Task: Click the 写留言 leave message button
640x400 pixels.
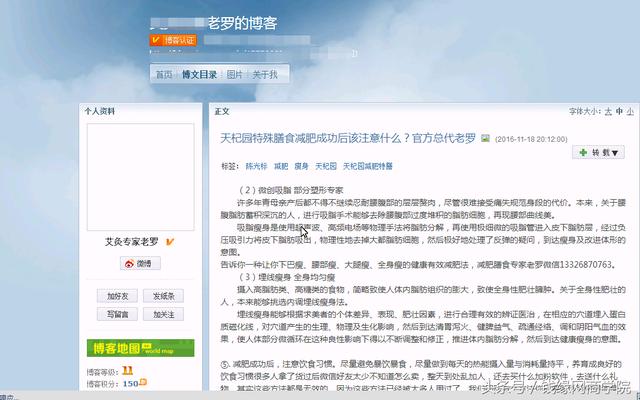Action: point(118,314)
